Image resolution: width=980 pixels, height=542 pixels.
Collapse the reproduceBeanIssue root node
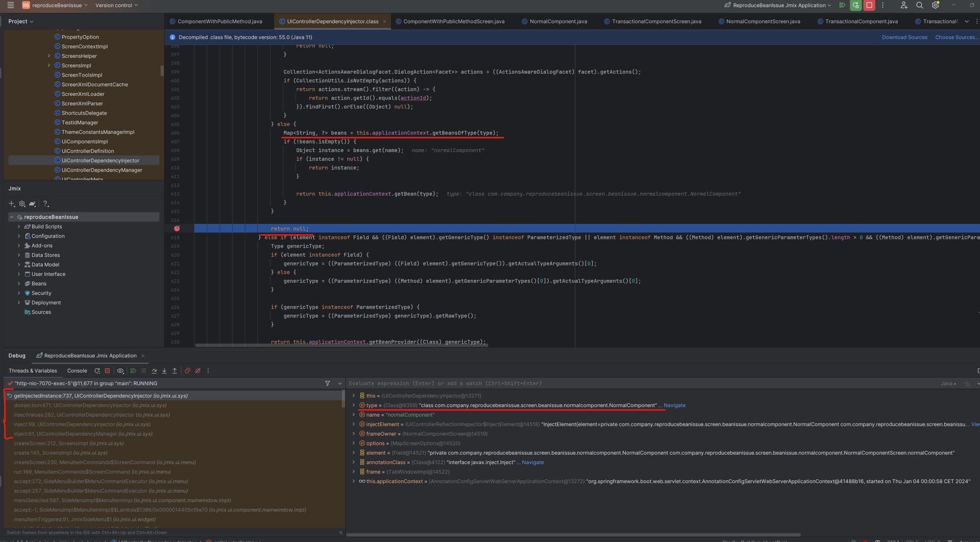12,217
